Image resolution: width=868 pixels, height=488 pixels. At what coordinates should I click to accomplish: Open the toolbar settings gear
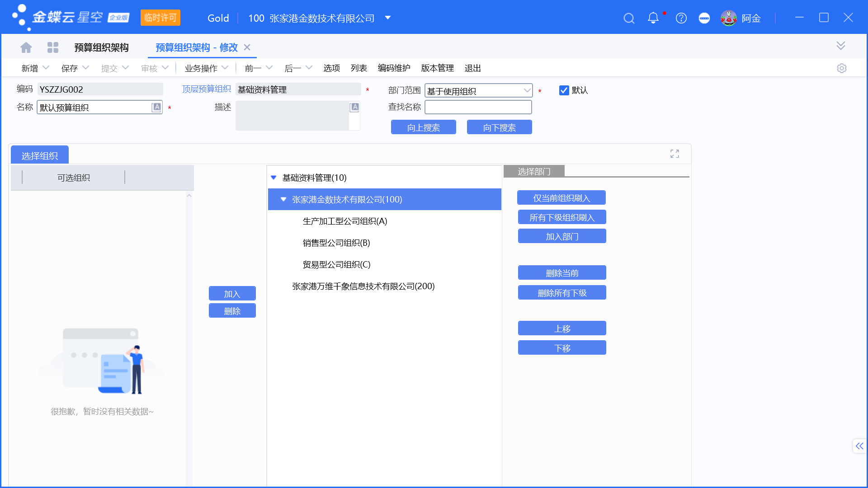(x=842, y=68)
